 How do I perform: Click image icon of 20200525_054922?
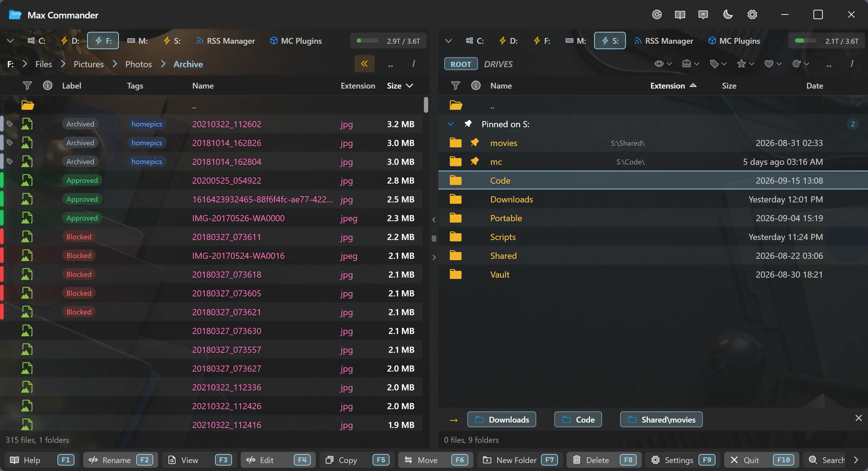pos(27,180)
